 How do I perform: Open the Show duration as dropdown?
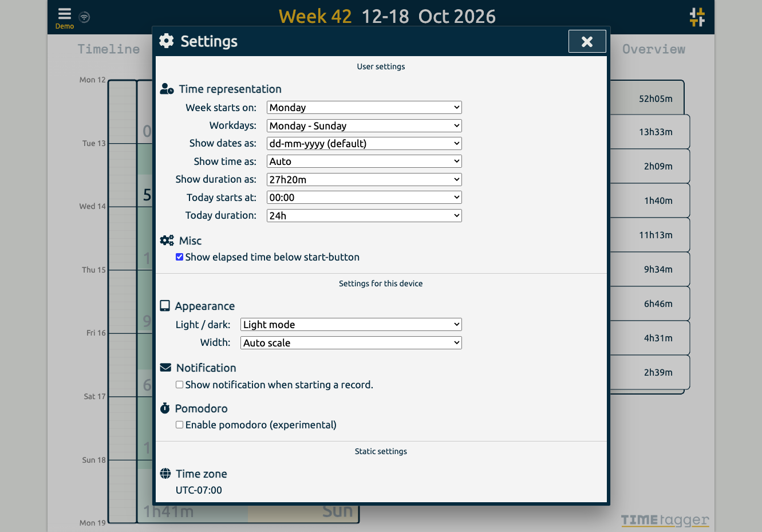(x=364, y=179)
